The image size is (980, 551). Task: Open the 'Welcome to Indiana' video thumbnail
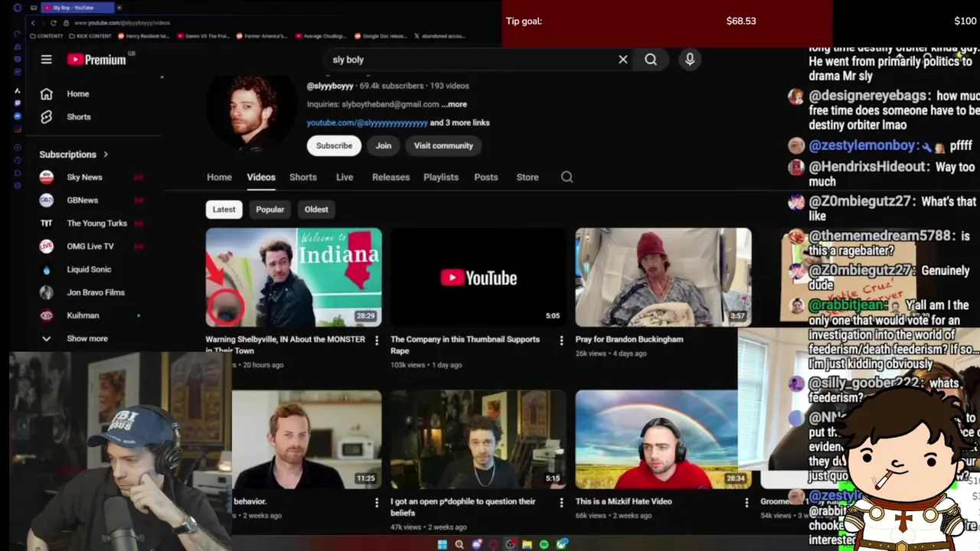click(293, 278)
